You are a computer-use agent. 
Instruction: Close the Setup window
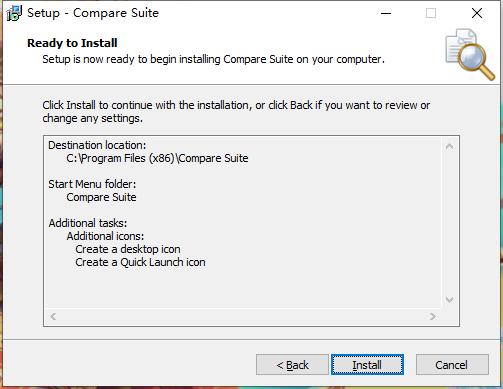(x=477, y=13)
